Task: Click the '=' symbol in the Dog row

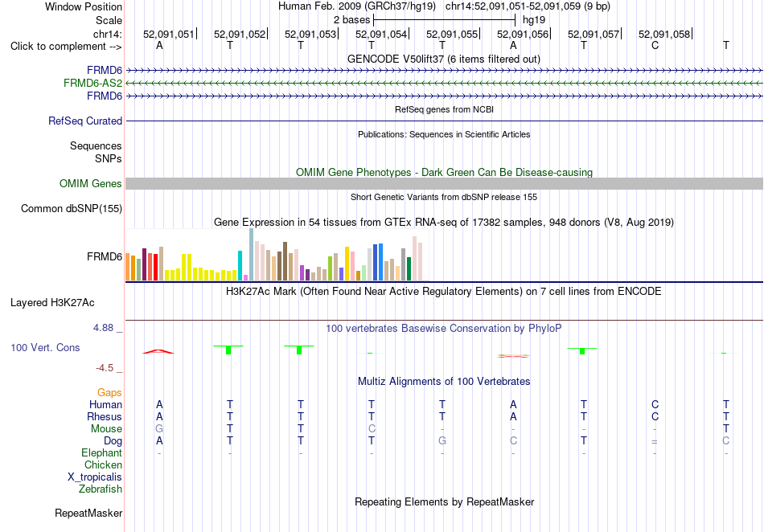Action: coord(655,441)
